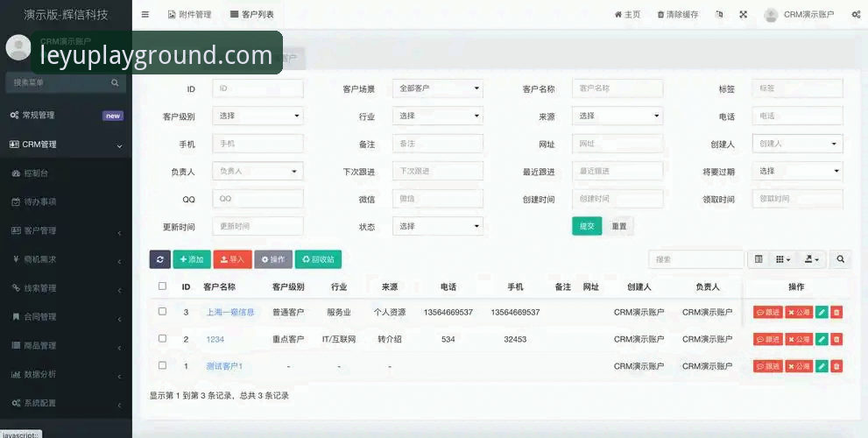This screenshot has width=868, height=438.
Task: Go to 主页 home in top bar
Action: tap(627, 14)
